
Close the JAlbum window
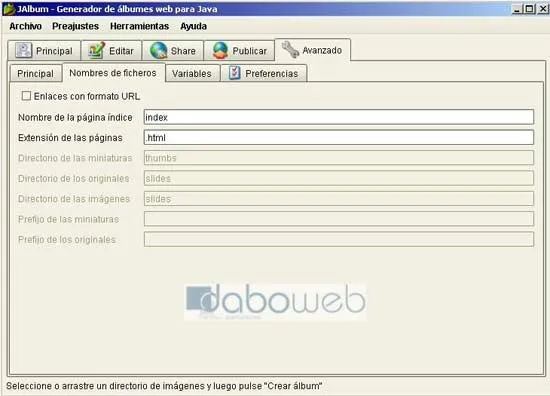coord(542,9)
